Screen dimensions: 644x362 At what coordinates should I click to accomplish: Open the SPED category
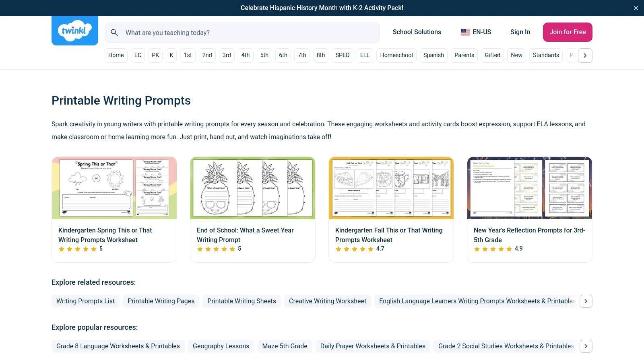tap(343, 56)
